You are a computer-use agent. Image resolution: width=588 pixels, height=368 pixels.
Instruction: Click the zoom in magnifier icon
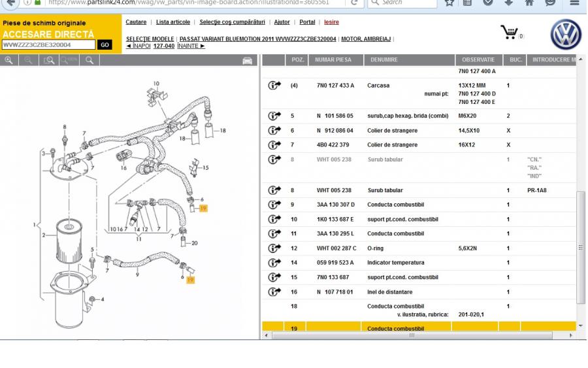click(x=9, y=60)
